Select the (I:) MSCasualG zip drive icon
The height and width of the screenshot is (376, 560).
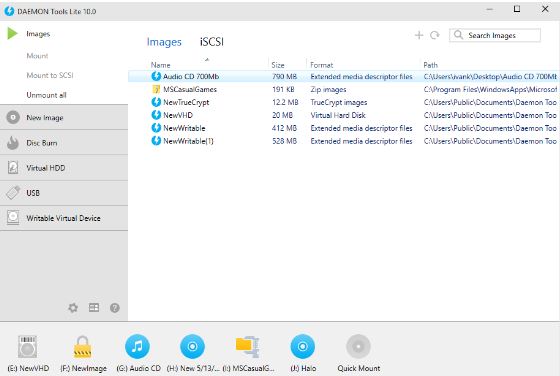point(248,346)
